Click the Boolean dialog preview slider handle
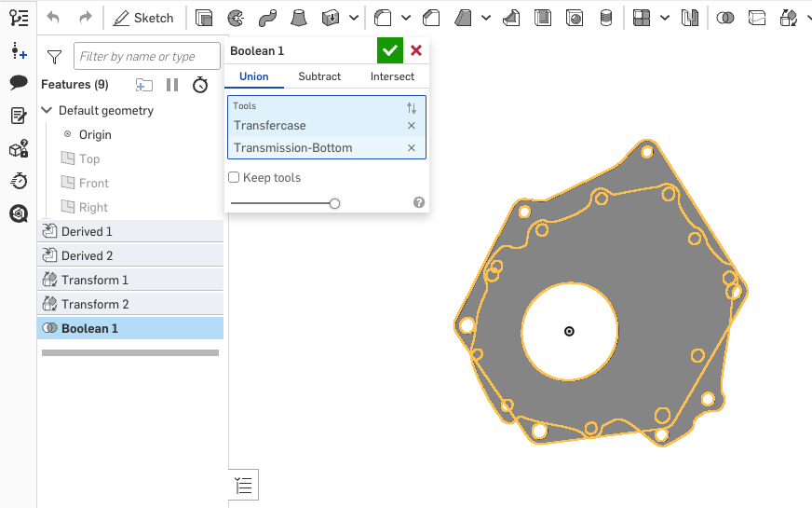812x508 pixels. pos(334,203)
